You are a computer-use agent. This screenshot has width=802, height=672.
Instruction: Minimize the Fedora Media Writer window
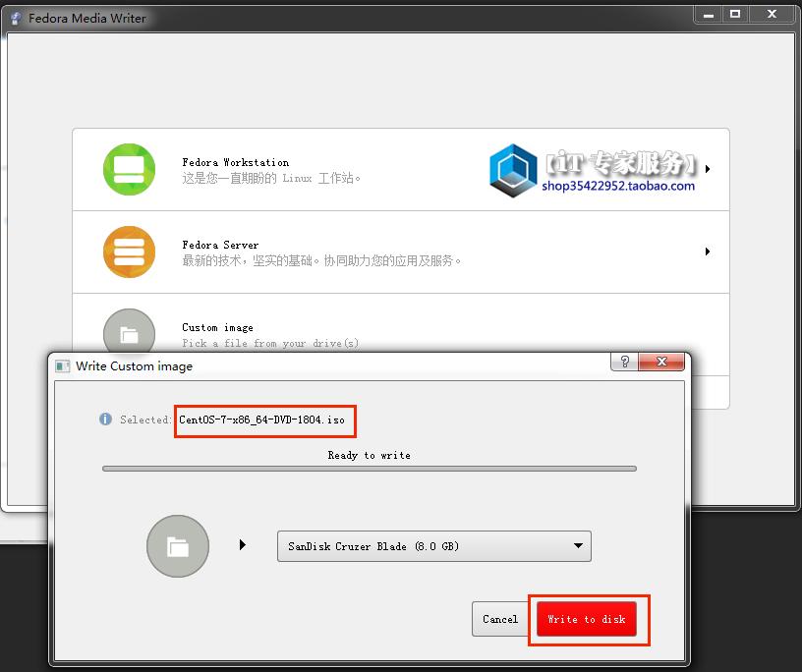709,15
